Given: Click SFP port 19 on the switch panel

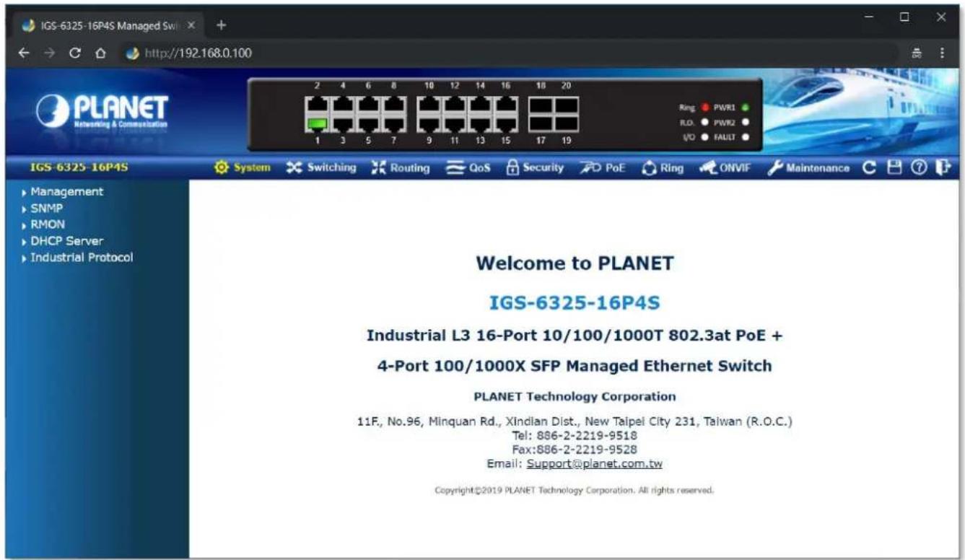Looking at the screenshot, I should 567,124.
